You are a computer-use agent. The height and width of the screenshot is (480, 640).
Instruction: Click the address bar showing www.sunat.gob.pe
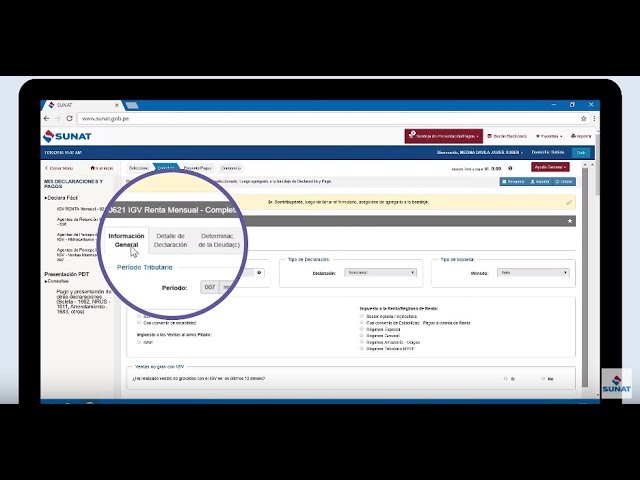(327, 118)
